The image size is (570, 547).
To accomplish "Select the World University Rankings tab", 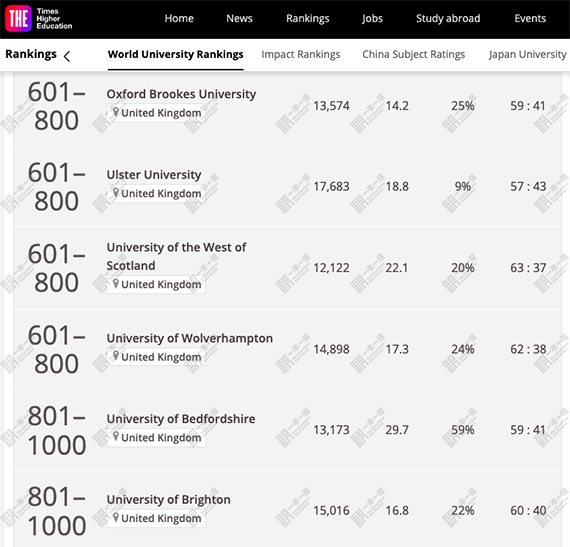I will click(x=176, y=55).
